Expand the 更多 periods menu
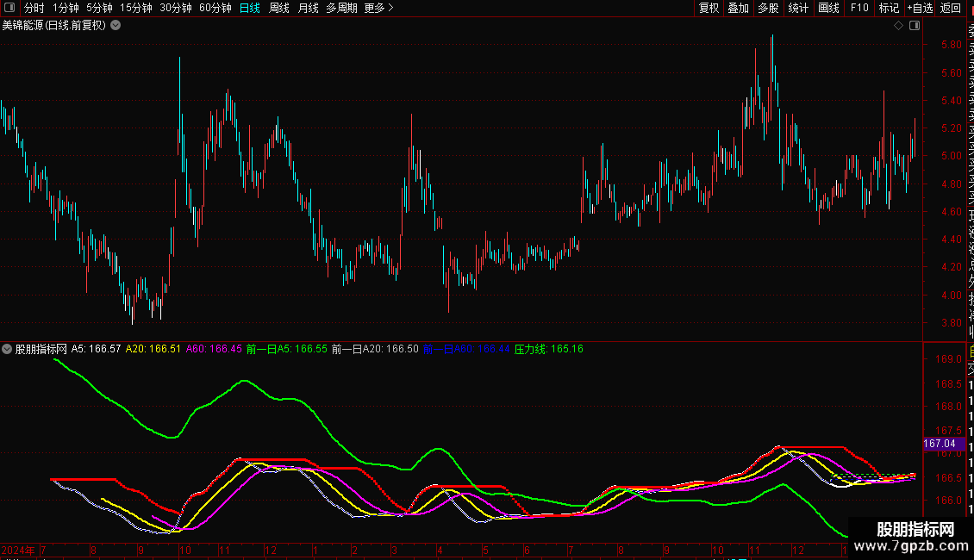Image resolution: width=974 pixels, height=560 pixels. click(x=379, y=8)
